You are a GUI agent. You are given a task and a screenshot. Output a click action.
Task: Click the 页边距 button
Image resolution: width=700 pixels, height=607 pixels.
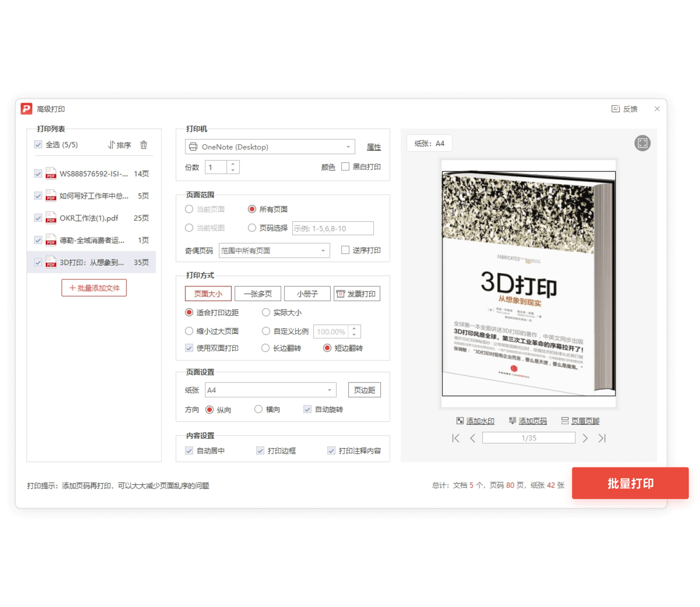[x=364, y=390]
